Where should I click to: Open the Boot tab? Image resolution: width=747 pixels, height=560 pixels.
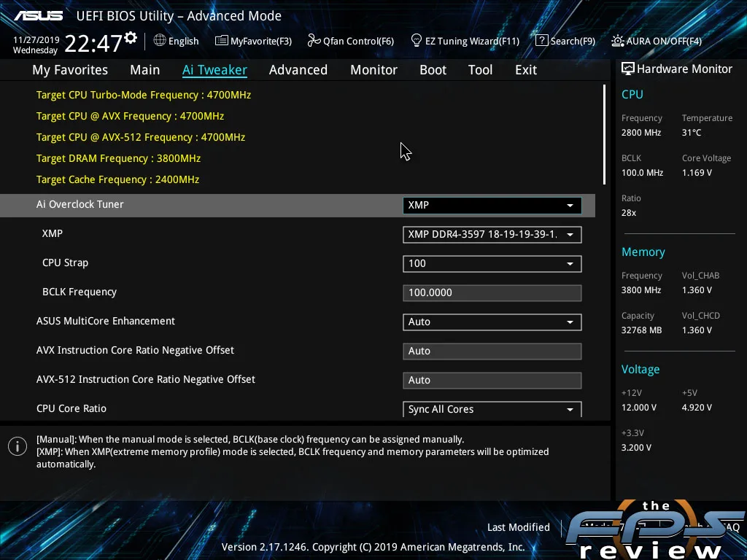(x=433, y=70)
